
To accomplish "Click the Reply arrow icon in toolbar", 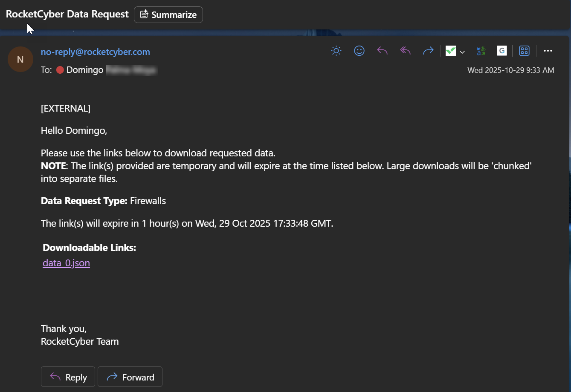I will click(382, 51).
